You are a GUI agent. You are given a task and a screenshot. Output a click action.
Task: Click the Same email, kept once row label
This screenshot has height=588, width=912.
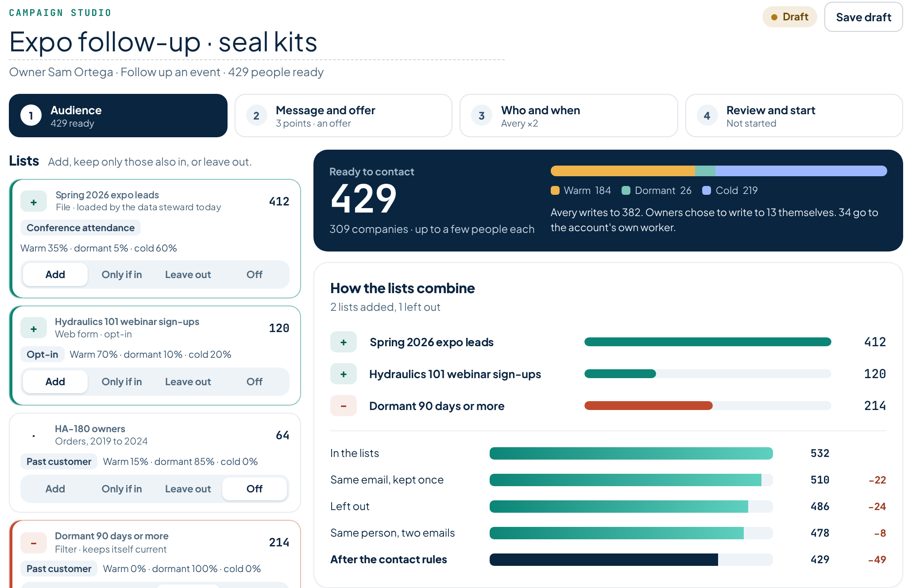click(387, 480)
